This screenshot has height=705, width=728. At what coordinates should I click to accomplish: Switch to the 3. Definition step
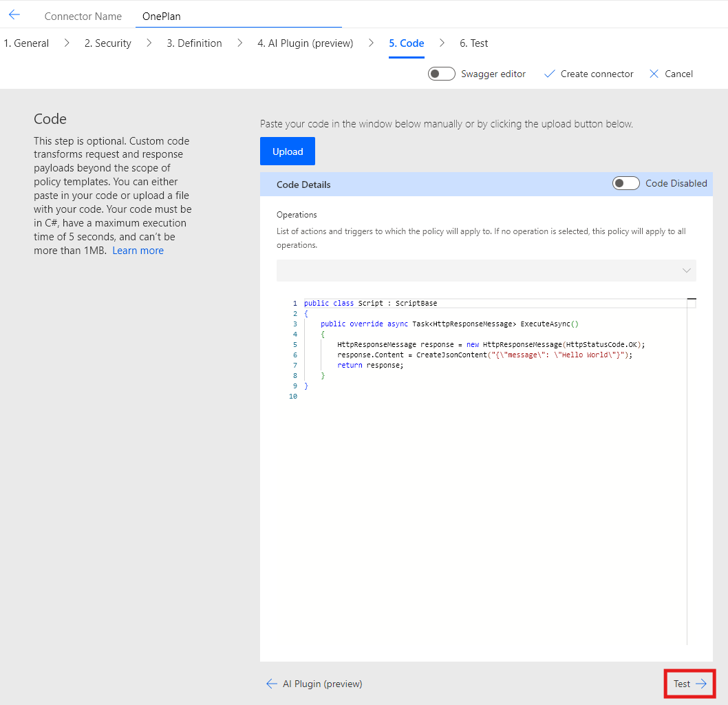click(x=194, y=43)
